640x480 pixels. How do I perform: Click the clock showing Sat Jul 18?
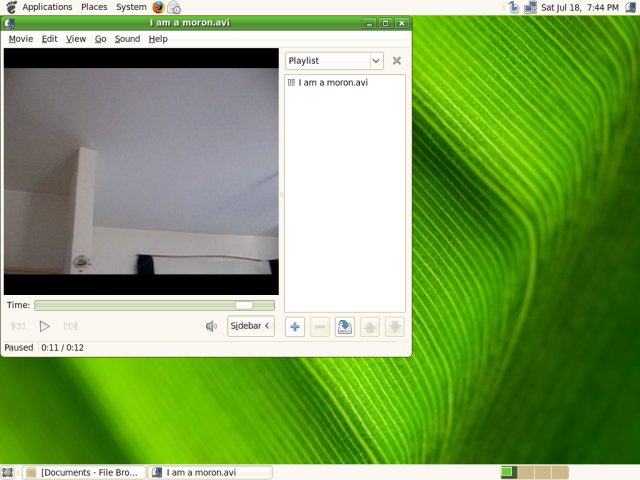pos(580,7)
